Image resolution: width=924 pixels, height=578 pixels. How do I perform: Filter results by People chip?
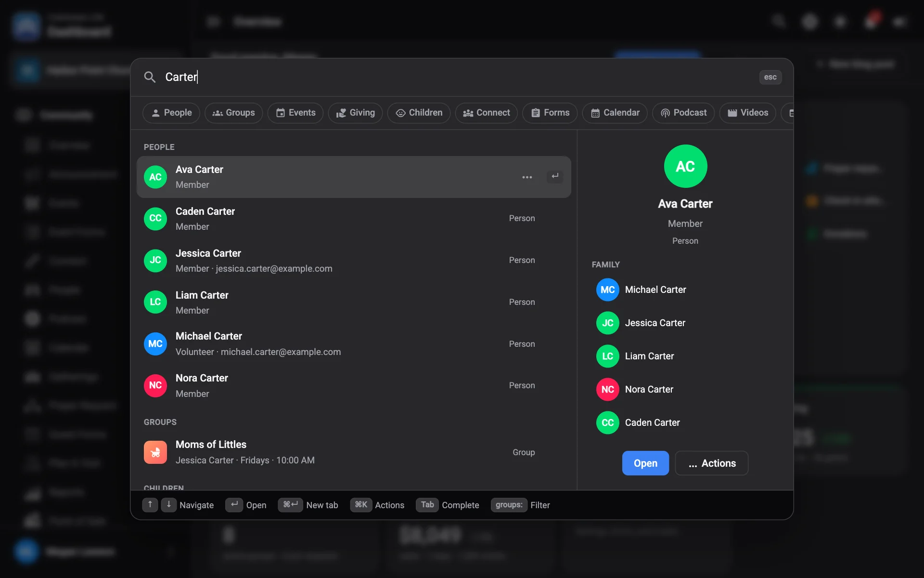tap(171, 113)
